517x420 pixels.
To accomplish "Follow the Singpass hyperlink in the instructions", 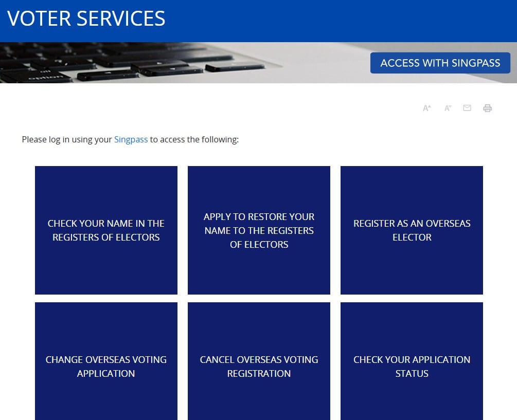I will click(131, 139).
